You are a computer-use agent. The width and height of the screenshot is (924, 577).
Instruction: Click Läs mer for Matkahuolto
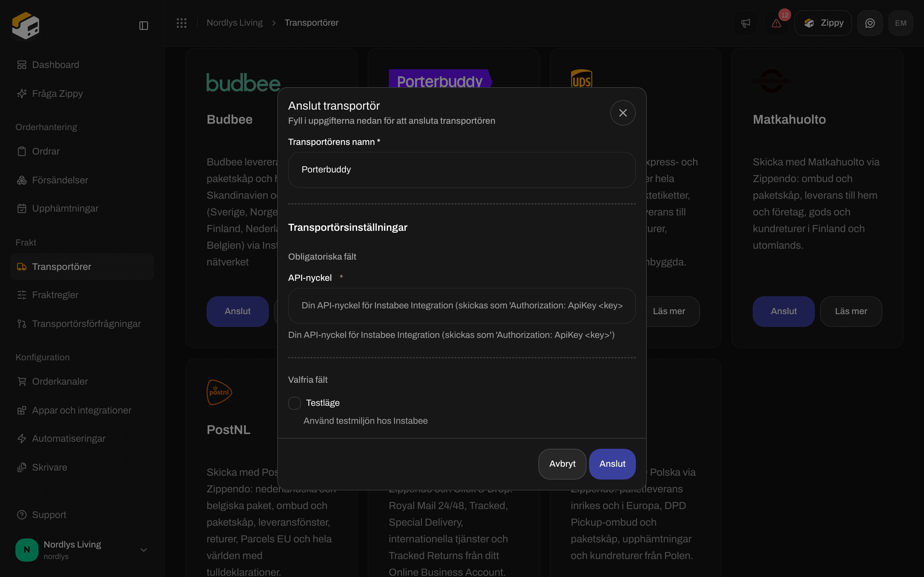(x=851, y=311)
